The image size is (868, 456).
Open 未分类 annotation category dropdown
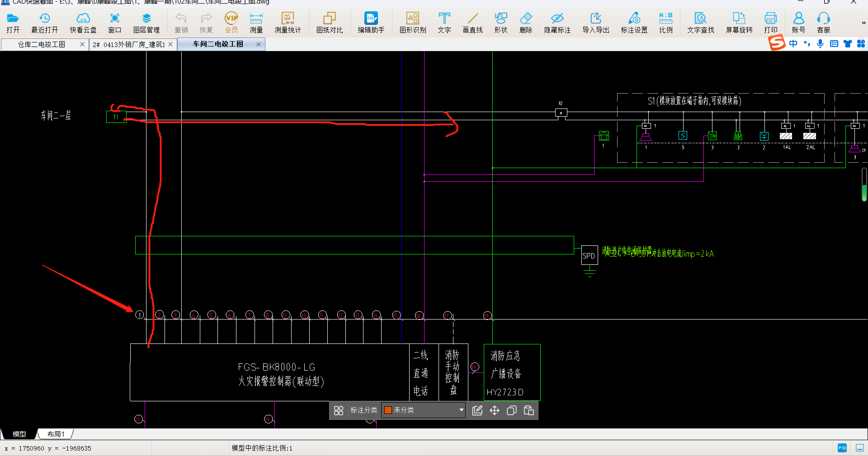[x=424, y=410]
